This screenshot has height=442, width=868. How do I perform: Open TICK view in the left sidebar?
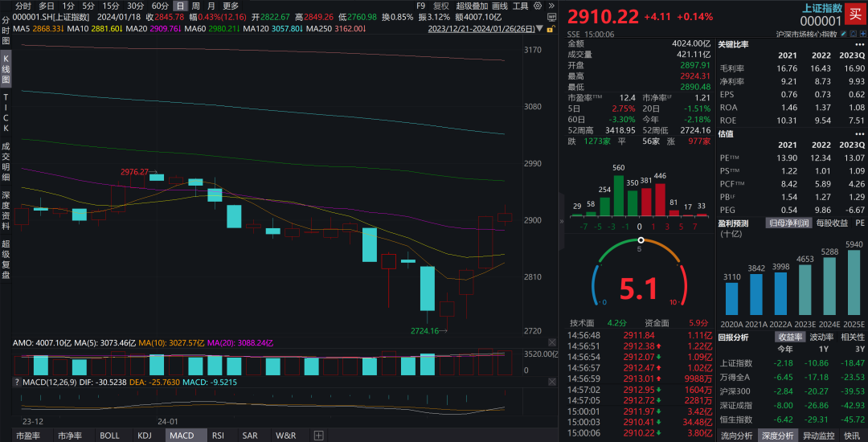pyautogui.click(x=6, y=113)
